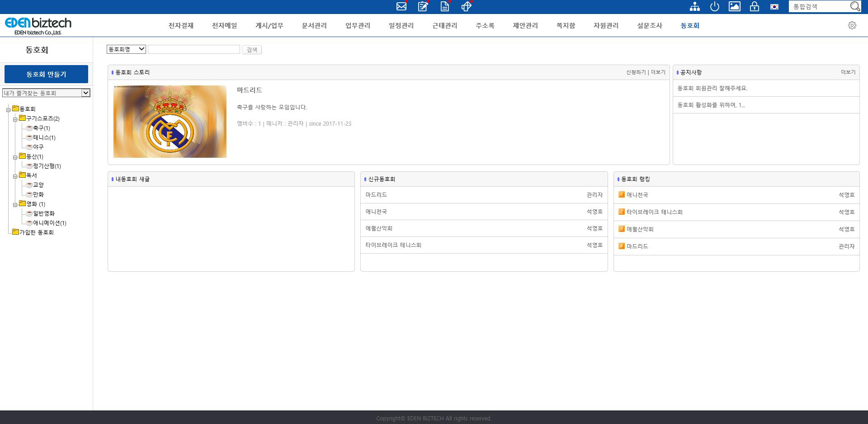Open the 내가 즐겨찾는 동호회 dropdown
This screenshot has width=868, height=424.
coord(46,93)
